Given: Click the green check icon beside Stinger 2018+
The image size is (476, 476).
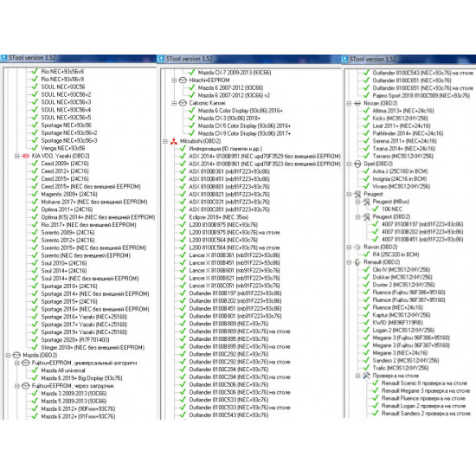Looking at the screenshot, I should (x=35, y=347).
